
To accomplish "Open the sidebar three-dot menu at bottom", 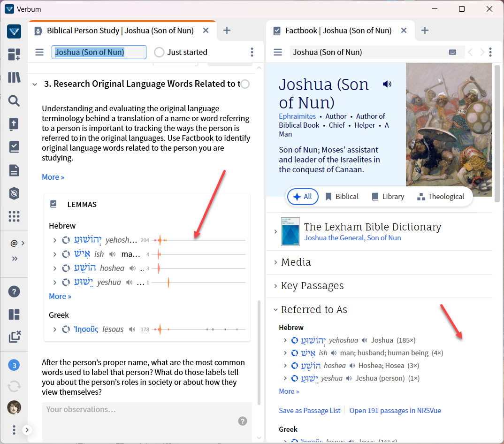I will (x=14, y=430).
